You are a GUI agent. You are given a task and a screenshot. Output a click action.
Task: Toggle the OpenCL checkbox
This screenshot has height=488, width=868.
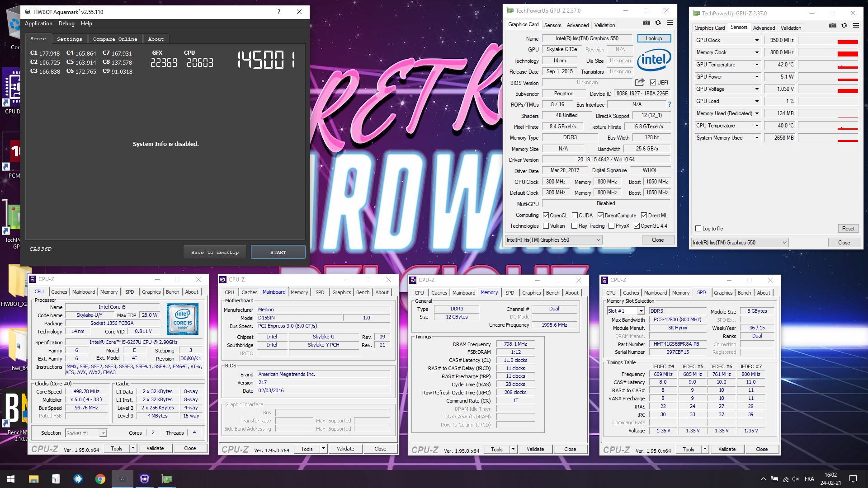point(546,215)
